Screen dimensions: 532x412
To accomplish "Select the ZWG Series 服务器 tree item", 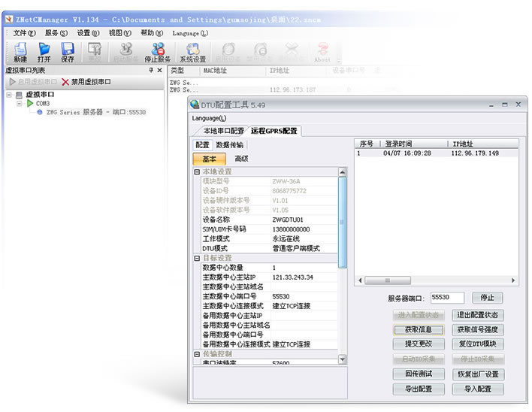I will pos(95,112).
